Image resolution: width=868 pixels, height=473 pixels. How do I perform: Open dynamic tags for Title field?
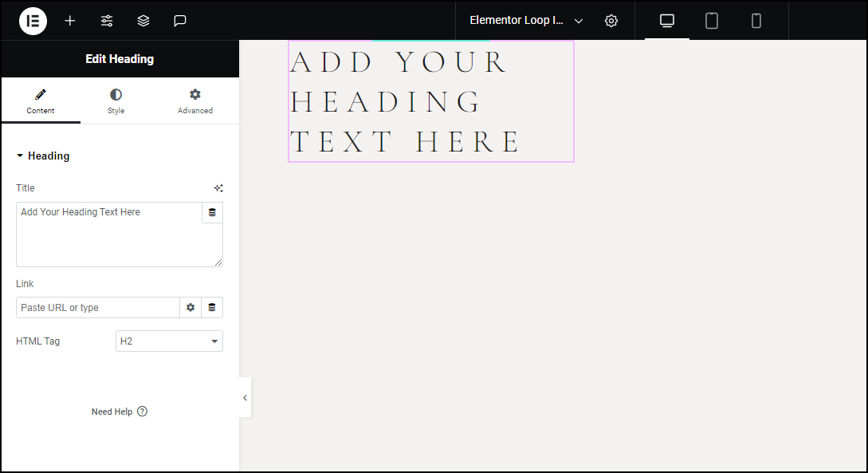212,213
